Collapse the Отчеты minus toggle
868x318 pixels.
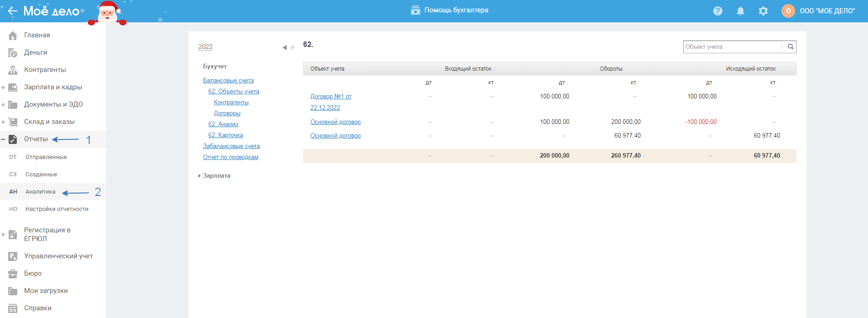point(3,139)
